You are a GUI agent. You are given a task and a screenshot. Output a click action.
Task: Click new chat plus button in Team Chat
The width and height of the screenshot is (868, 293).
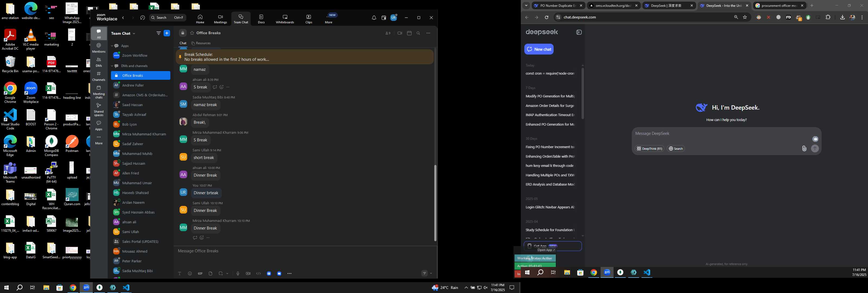click(x=167, y=33)
